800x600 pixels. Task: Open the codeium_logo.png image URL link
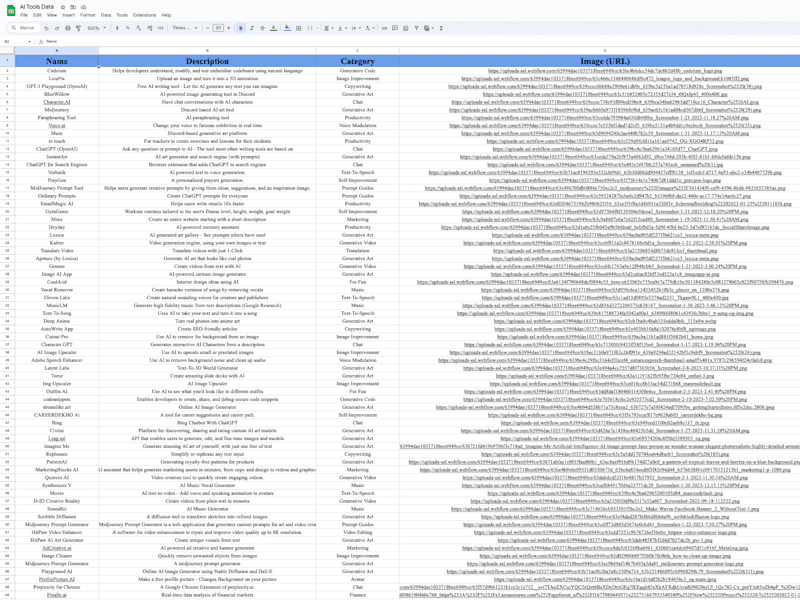coord(605,71)
